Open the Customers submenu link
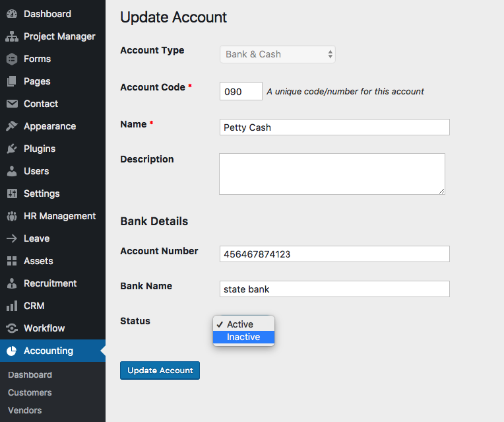This screenshot has height=422, width=504. pos(30,392)
